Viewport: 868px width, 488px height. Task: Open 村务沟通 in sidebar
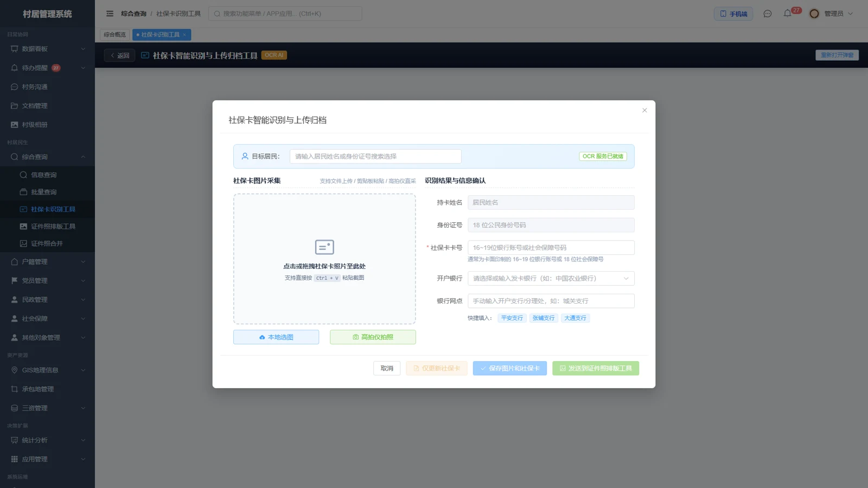point(47,87)
